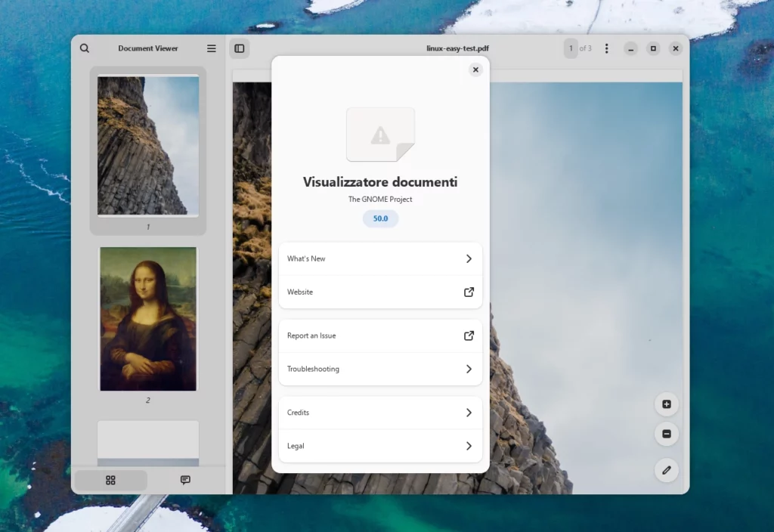Screen dimensions: 774x532
Task: Switch to annotations sidebar tab
Action: pyautogui.click(x=185, y=480)
